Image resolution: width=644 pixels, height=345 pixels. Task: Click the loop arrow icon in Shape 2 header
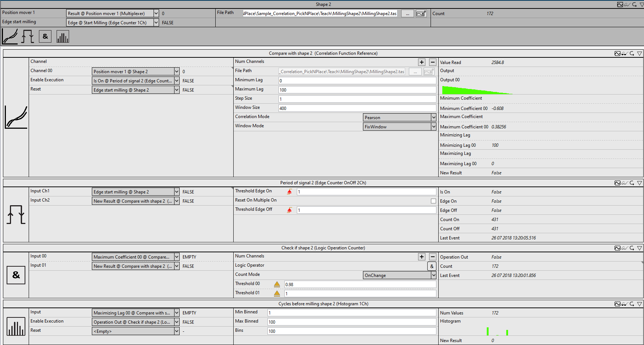pos(634,4)
